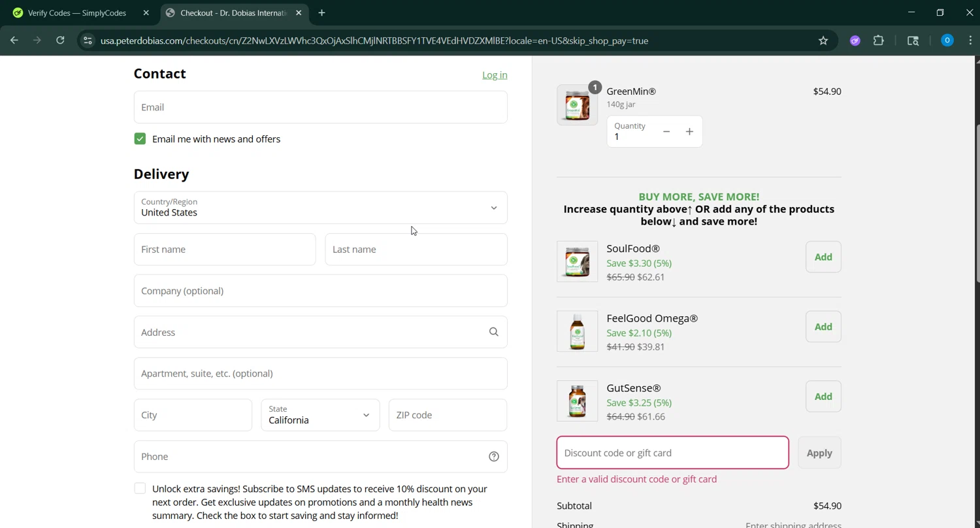This screenshot has height=528, width=980.
Task: Focus the ZIP code field
Action: (x=448, y=415)
